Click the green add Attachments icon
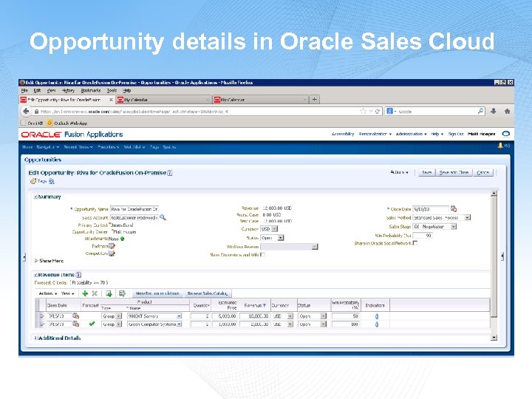 123,239
